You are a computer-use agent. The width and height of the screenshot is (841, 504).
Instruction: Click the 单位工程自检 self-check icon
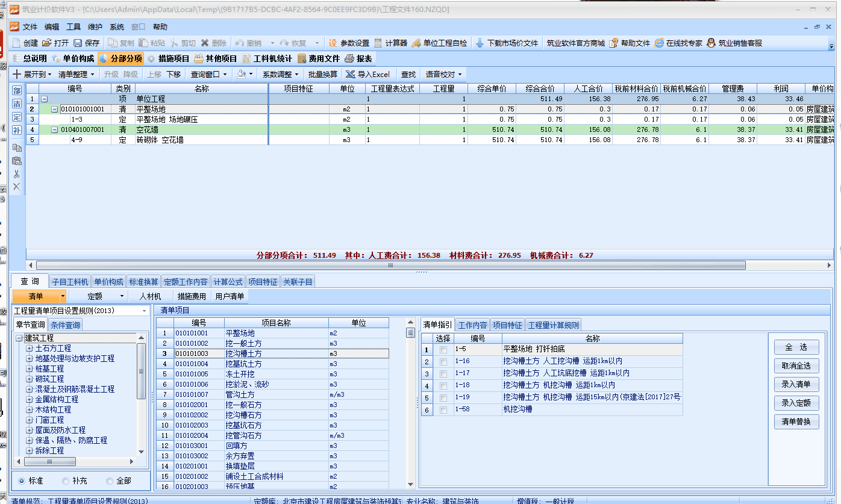coord(417,43)
